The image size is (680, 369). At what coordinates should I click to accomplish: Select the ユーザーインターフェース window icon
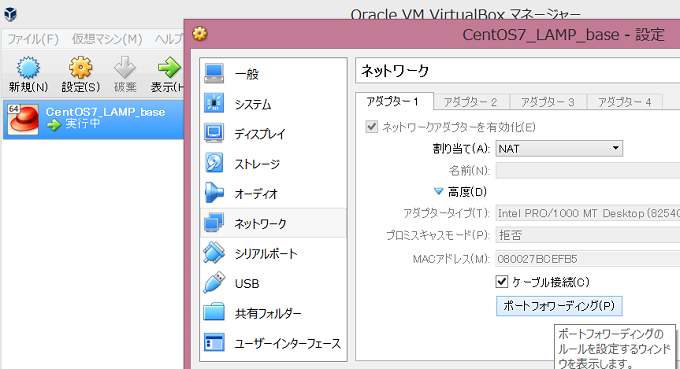214,343
